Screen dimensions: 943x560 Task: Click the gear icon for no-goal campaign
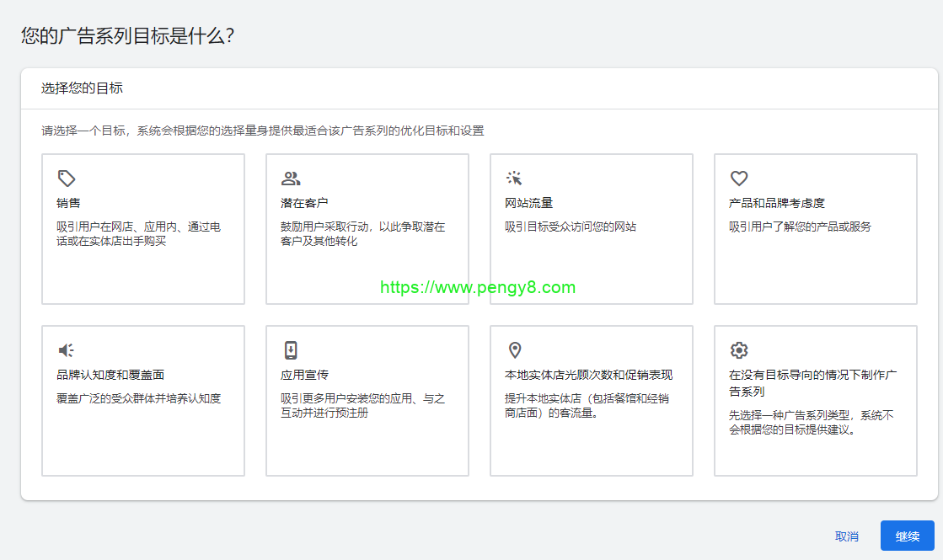pos(739,350)
